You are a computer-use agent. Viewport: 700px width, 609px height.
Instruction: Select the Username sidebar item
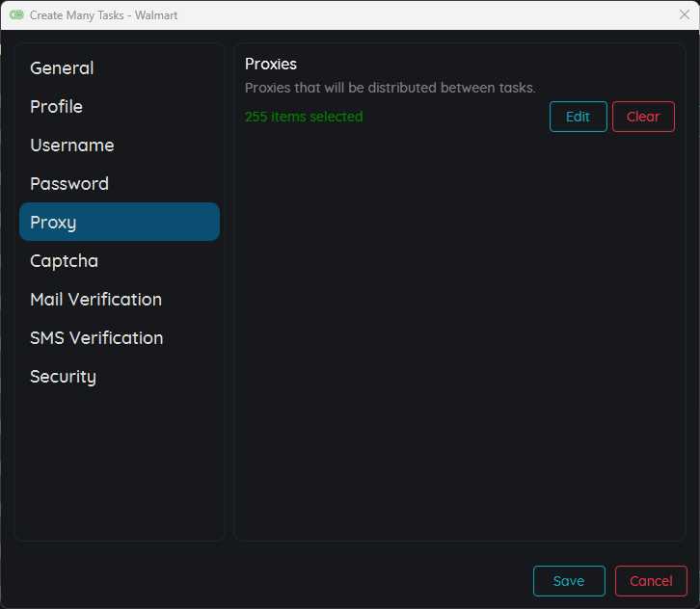pos(72,146)
